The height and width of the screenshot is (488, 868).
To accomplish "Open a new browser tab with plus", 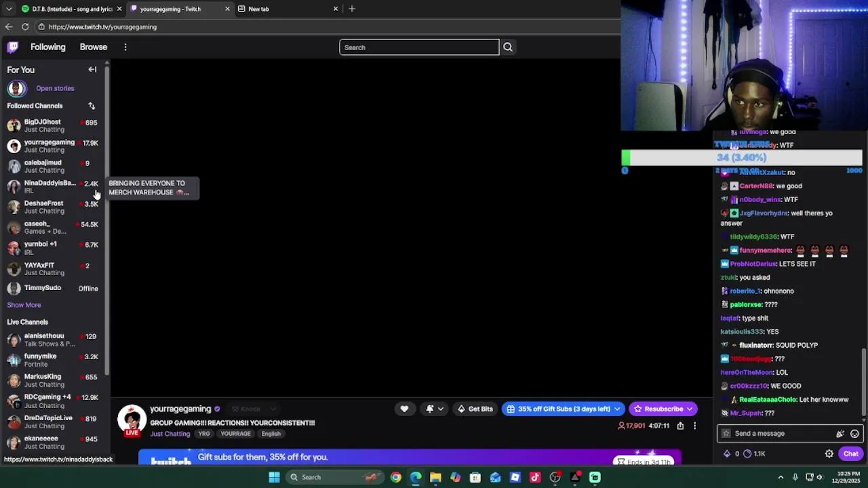I will (351, 9).
